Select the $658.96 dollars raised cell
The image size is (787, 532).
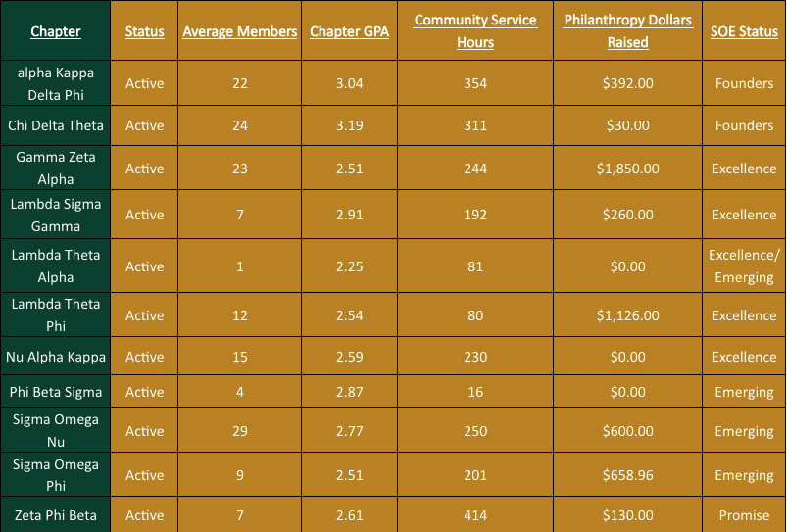point(627,475)
